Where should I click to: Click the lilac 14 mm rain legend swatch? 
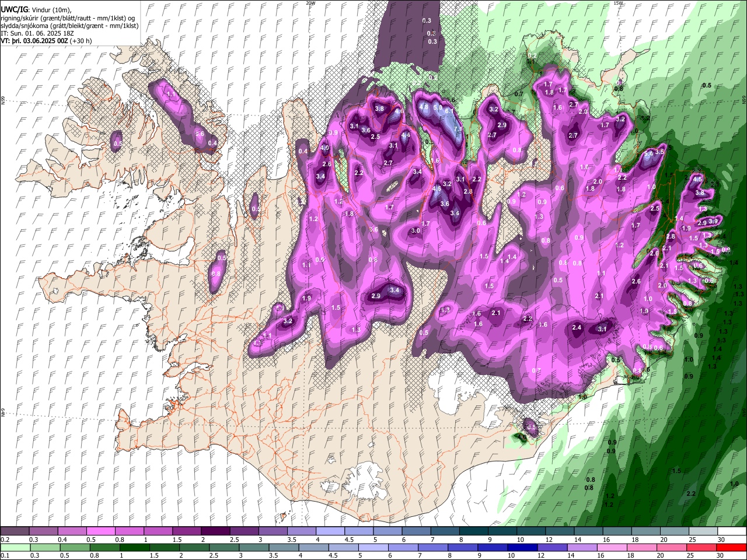coord(582,548)
